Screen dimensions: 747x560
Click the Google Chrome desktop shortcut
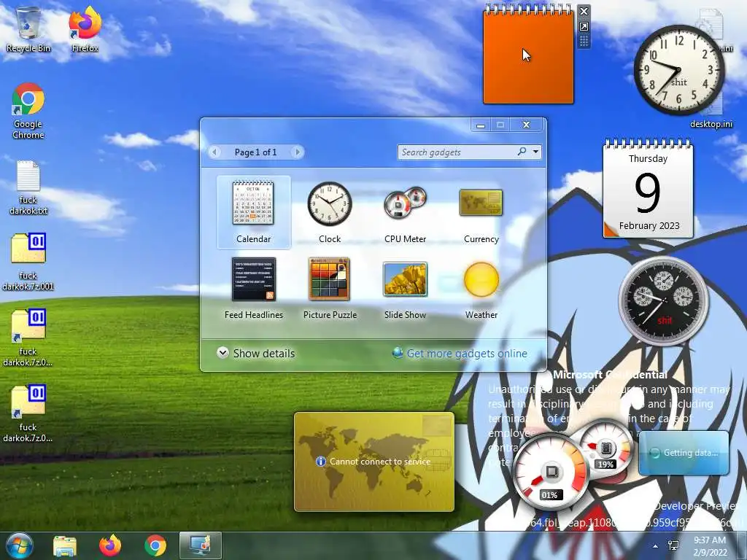click(28, 111)
